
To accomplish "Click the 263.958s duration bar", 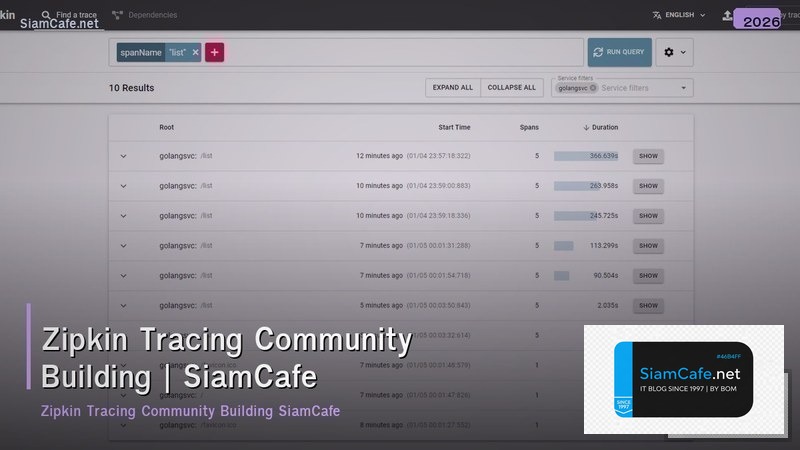I will [x=577, y=186].
